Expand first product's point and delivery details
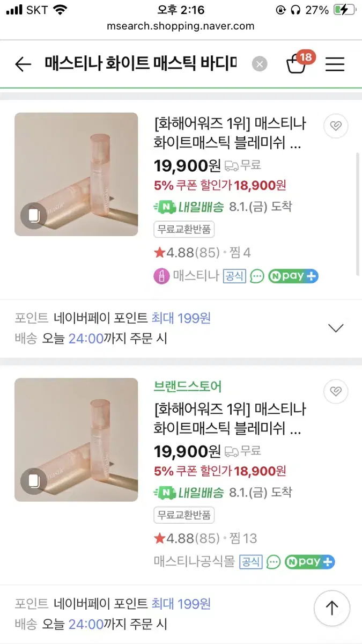362x644 pixels. (336, 328)
